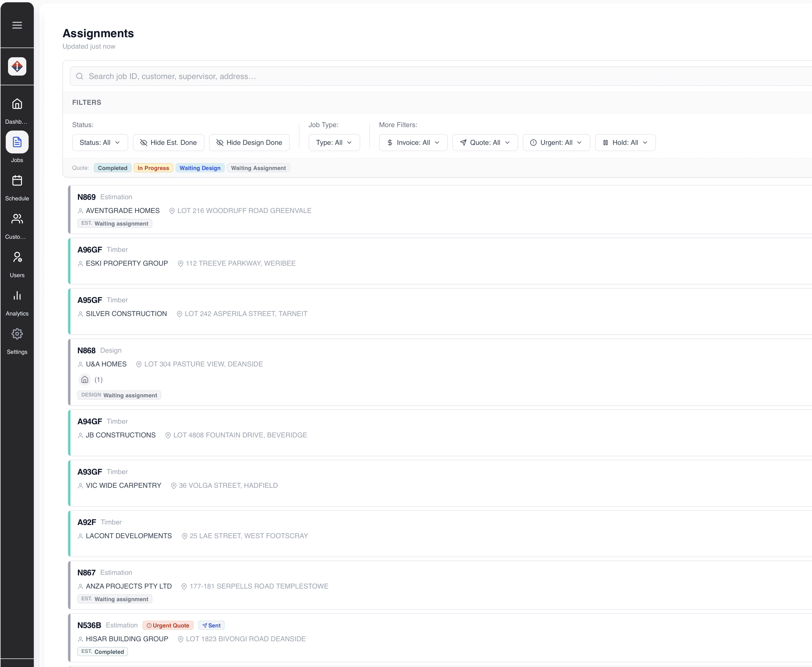812x667 pixels.
Task: Open Customers people icon
Action: 17,219
